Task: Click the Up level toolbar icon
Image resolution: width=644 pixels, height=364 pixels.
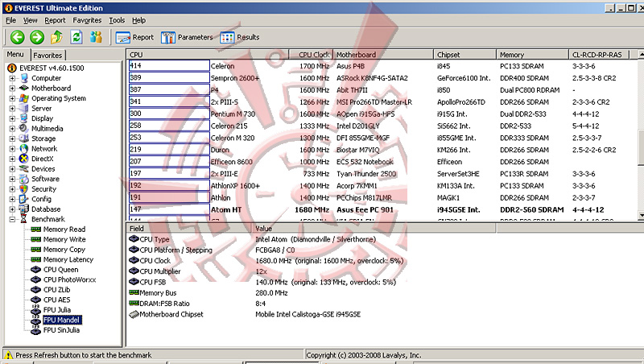Action: point(56,37)
